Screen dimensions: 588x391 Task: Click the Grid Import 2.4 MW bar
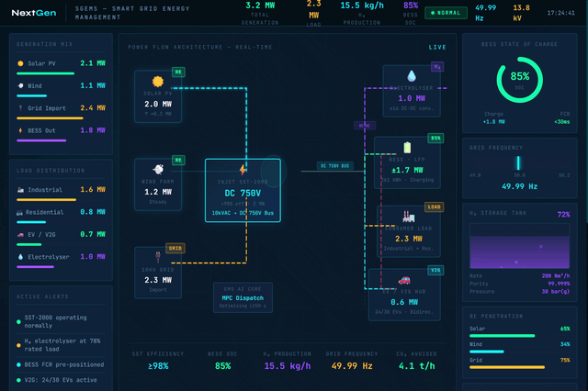click(x=50, y=118)
